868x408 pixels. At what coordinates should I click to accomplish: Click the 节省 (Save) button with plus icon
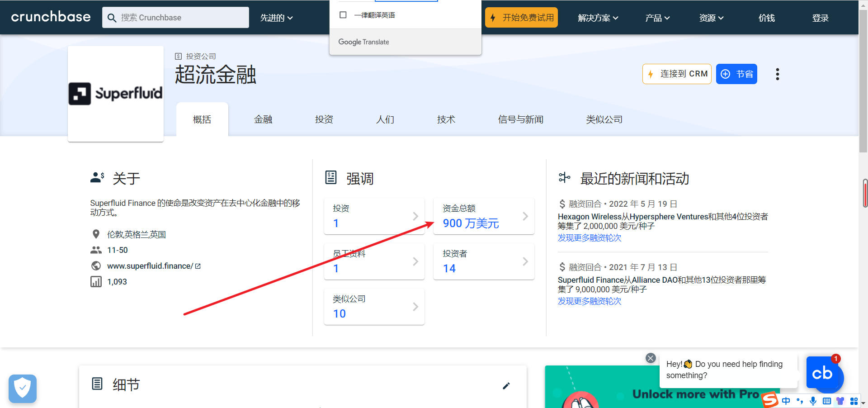pyautogui.click(x=736, y=74)
